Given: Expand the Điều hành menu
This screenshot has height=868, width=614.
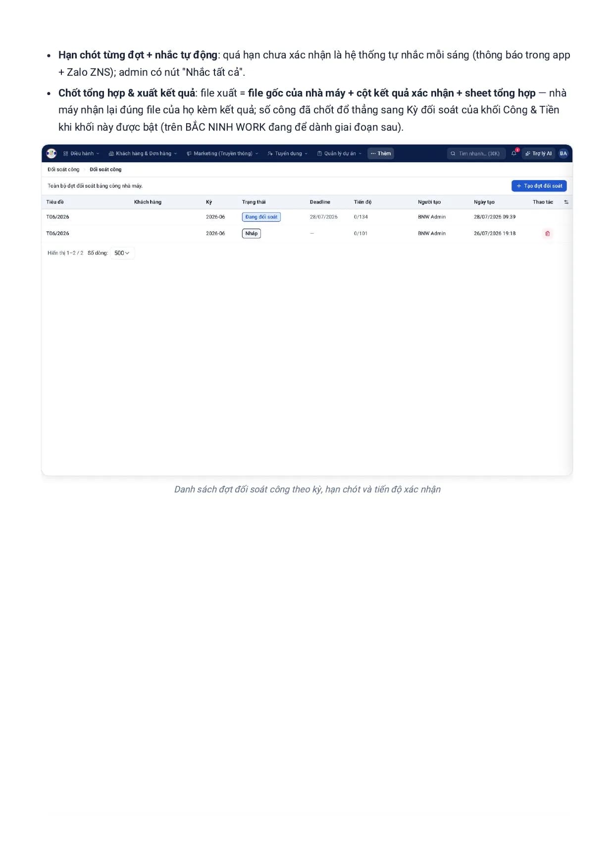Looking at the screenshot, I should [81, 153].
